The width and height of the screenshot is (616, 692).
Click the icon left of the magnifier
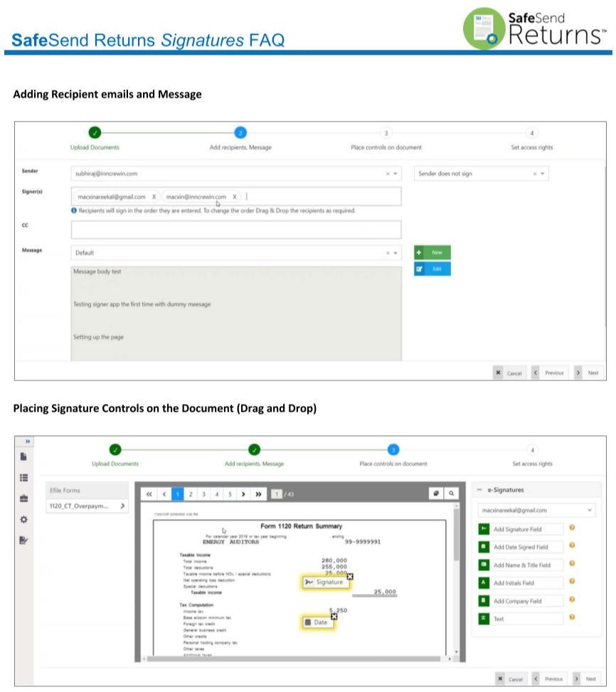point(436,494)
